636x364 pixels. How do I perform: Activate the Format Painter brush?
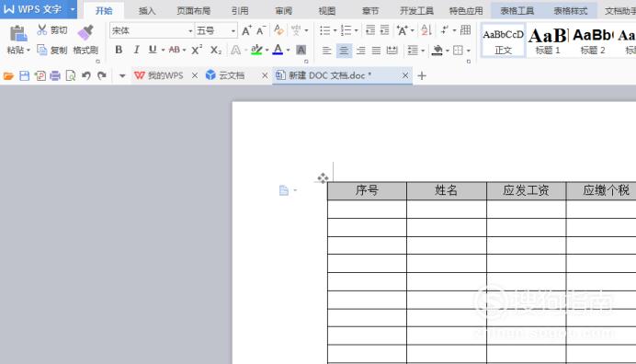pyautogui.click(x=85, y=32)
